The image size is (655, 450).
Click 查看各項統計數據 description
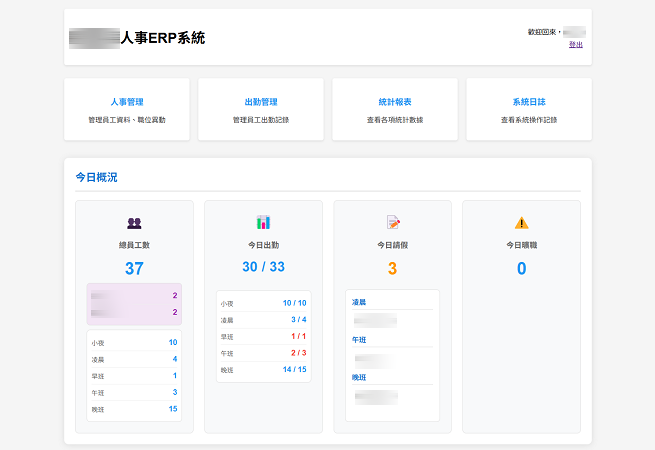(395, 120)
